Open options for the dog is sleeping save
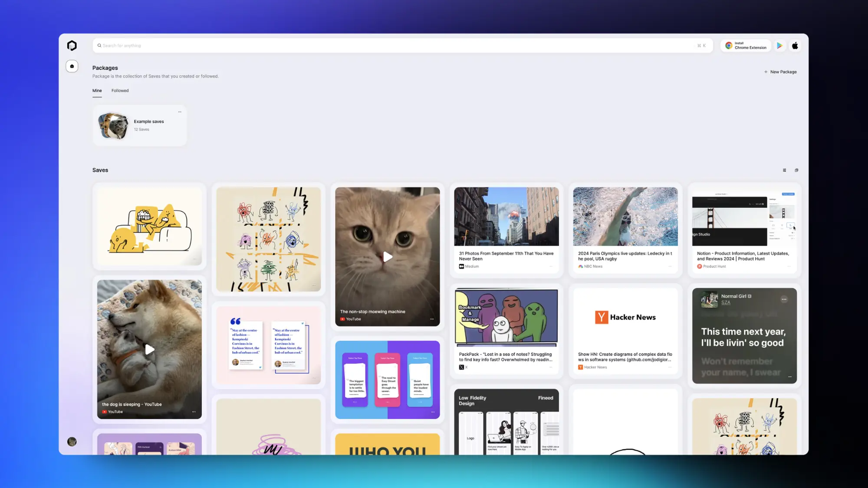This screenshot has height=488, width=868. point(194,412)
